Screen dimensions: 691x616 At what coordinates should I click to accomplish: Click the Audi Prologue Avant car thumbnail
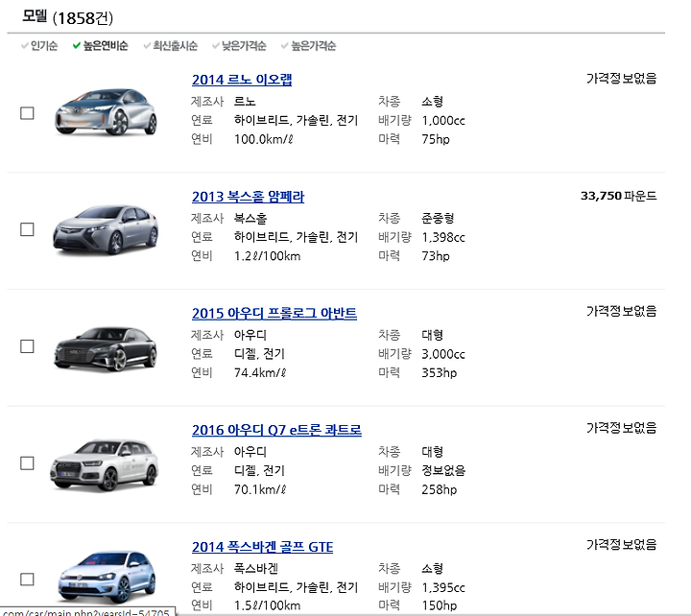(x=106, y=348)
